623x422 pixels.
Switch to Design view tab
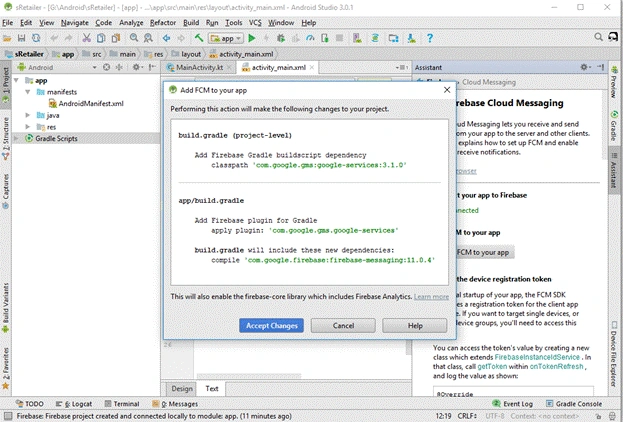pos(182,389)
